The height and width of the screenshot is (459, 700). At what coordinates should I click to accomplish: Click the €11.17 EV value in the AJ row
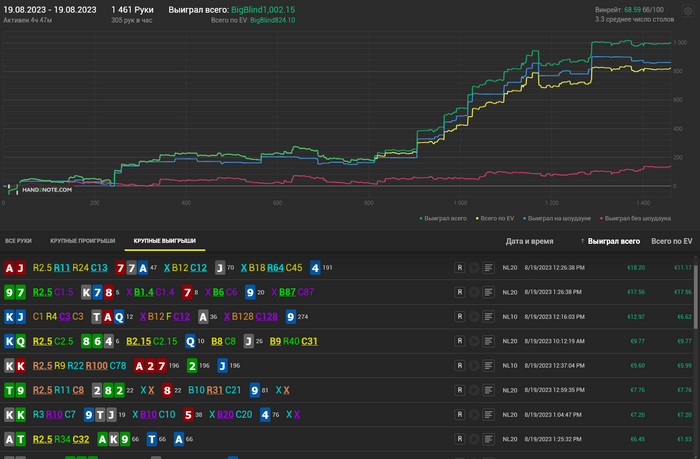click(x=683, y=268)
